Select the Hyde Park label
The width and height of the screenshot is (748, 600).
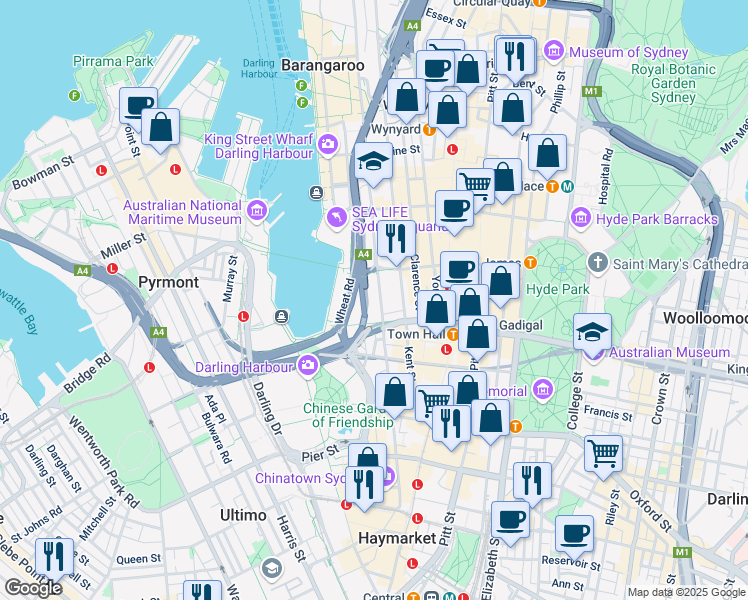(558, 289)
